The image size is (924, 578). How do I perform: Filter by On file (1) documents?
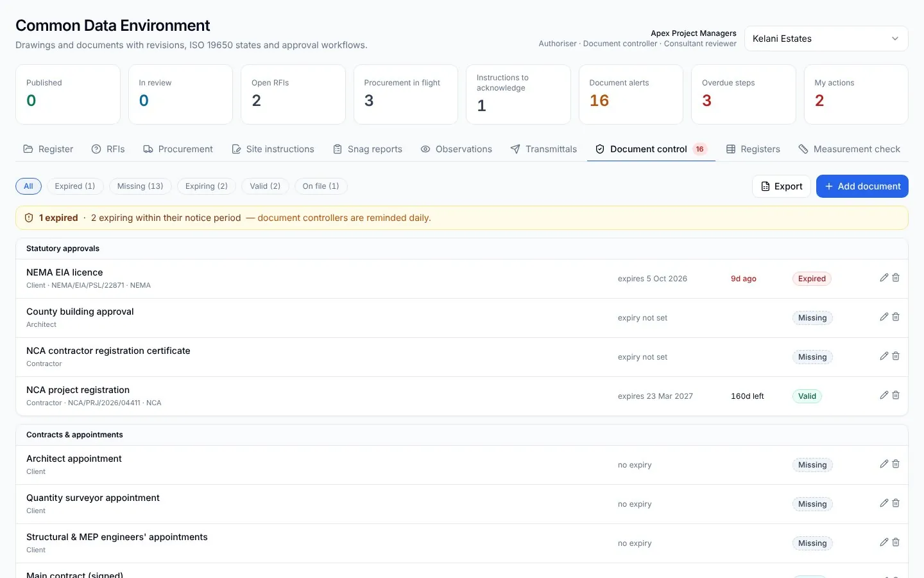coord(321,186)
